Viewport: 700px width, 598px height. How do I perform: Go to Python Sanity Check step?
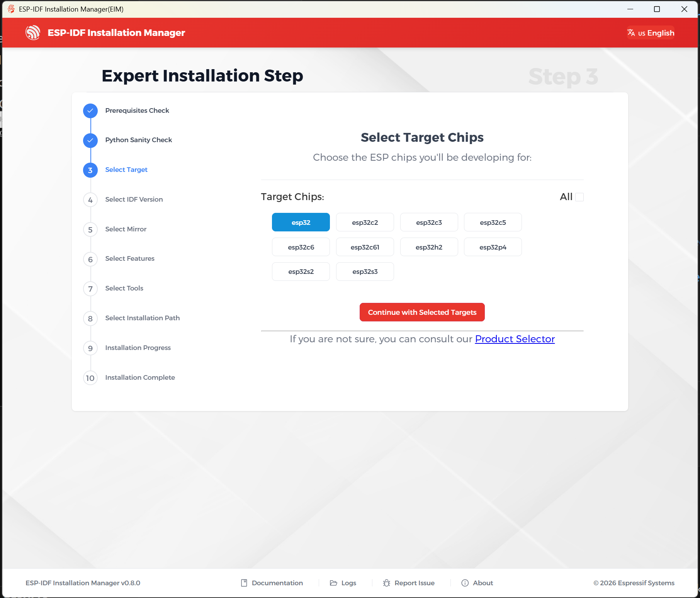[x=139, y=140]
